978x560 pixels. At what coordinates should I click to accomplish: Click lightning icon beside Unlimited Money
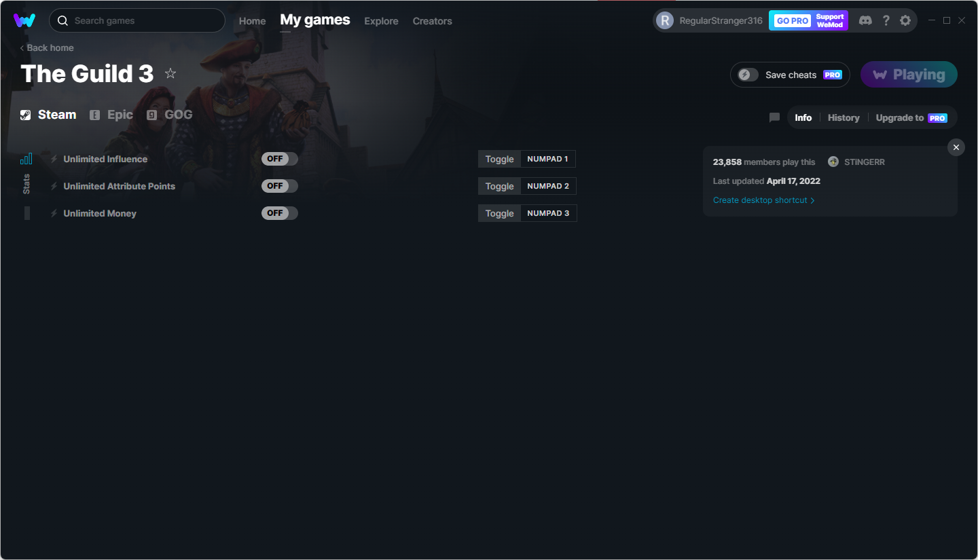[x=54, y=213]
